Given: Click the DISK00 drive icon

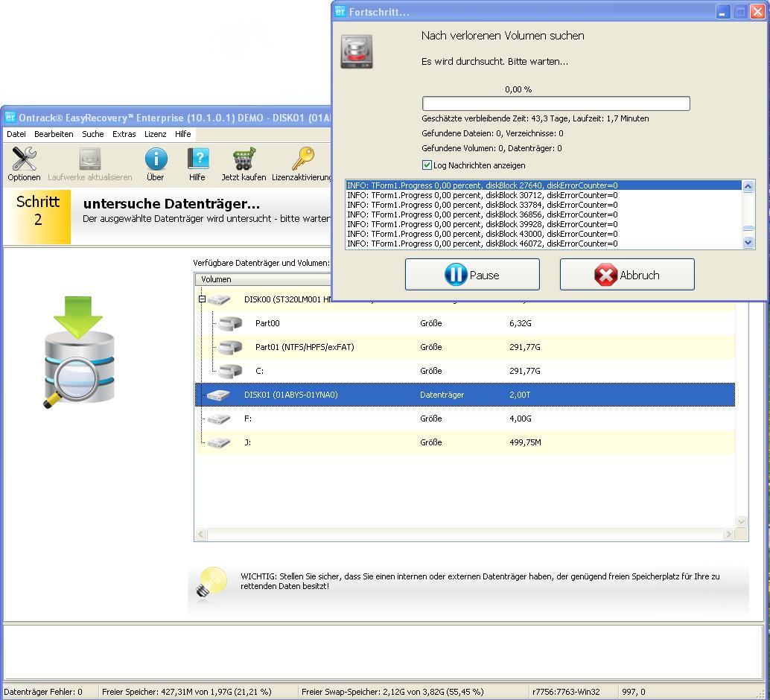Looking at the screenshot, I should (219, 299).
